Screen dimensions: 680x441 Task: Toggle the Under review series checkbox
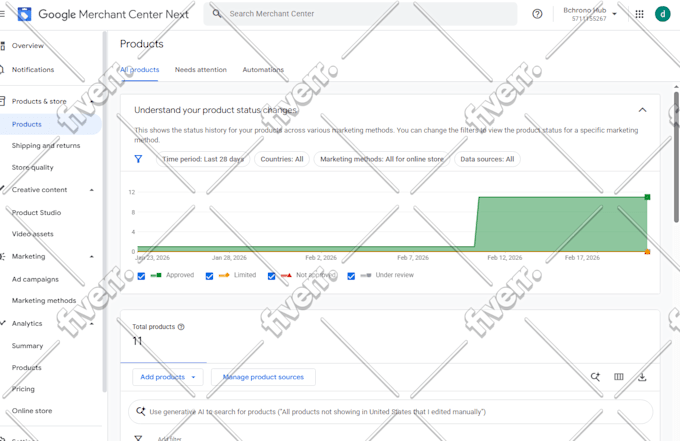(351, 276)
